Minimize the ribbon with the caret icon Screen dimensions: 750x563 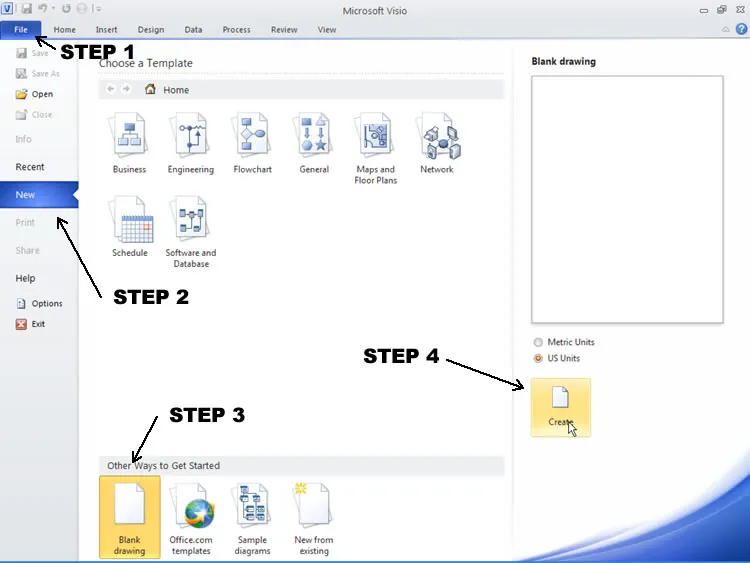click(x=726, y=30)
